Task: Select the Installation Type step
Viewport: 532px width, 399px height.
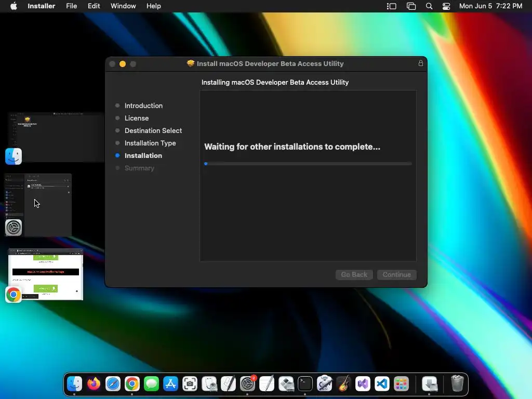Action: click(x=150, y=143)
